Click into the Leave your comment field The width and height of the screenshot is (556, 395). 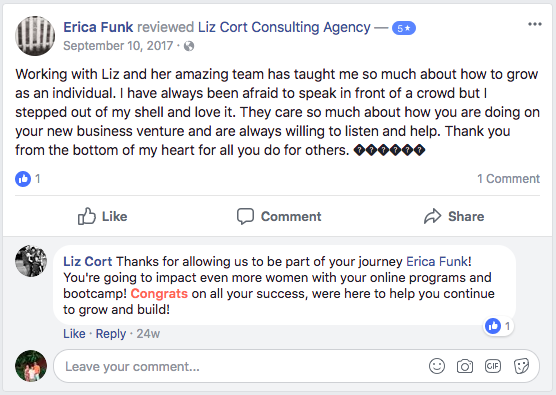coord(241,366)
